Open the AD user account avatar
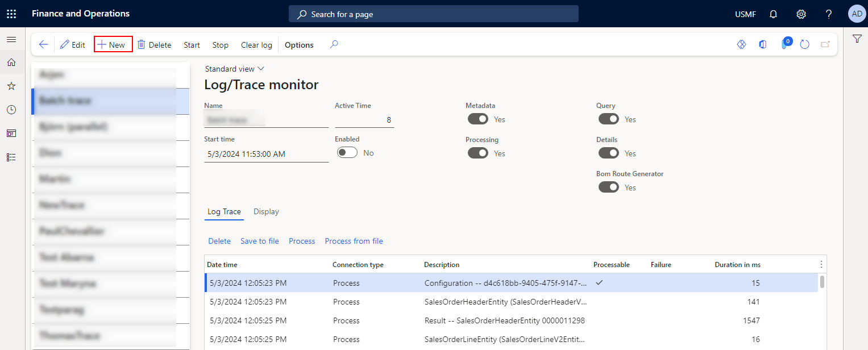 [857, 14]
